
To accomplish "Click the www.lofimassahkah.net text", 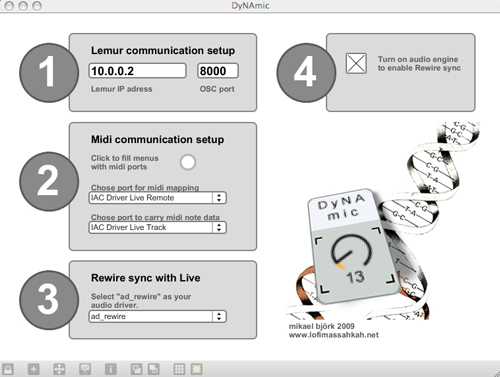I will click(334, 335).
